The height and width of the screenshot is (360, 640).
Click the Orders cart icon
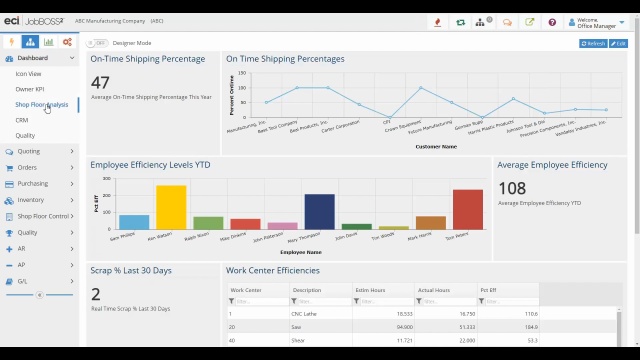(x=9, y=168)
